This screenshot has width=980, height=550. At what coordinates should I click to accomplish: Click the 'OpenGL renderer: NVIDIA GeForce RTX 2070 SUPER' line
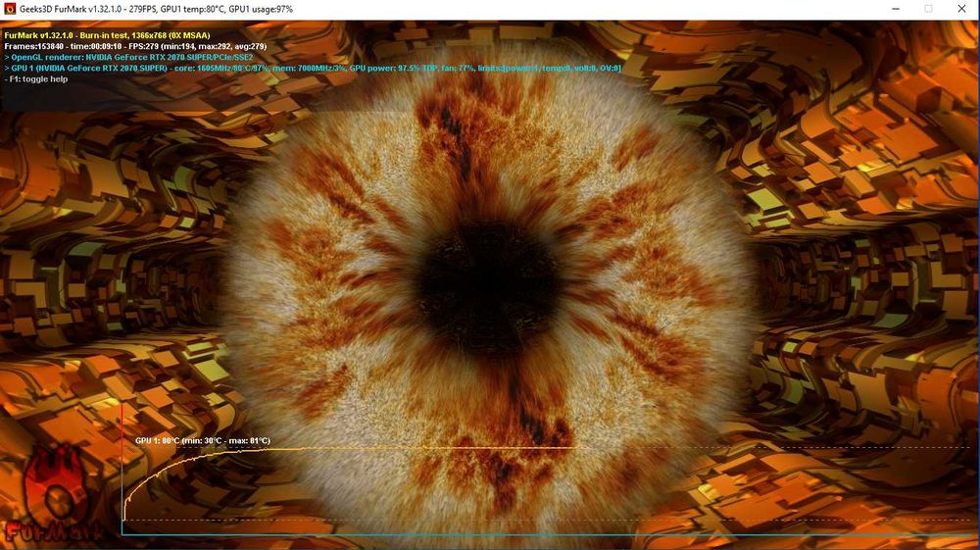128,57
